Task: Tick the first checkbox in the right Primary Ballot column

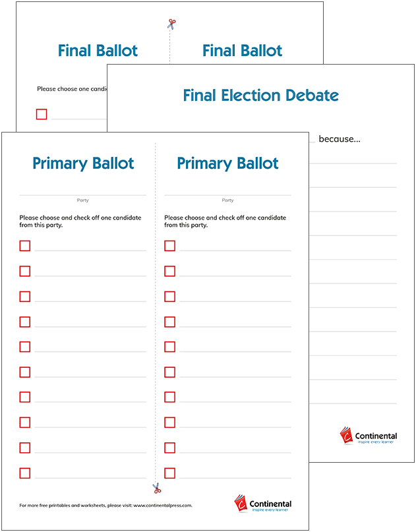Action: pos(169,246)
